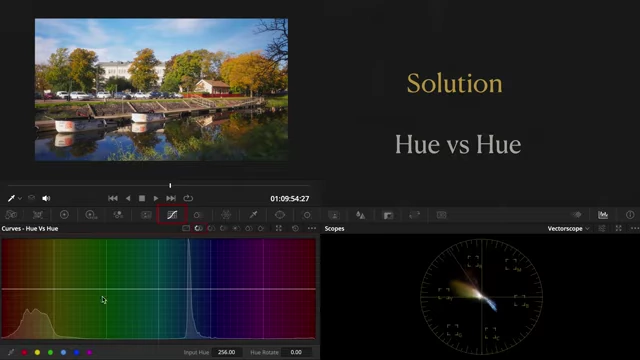Open the Vectorscope settings
The width and height of the screenshot is (640, 360).
coord(602,229)
